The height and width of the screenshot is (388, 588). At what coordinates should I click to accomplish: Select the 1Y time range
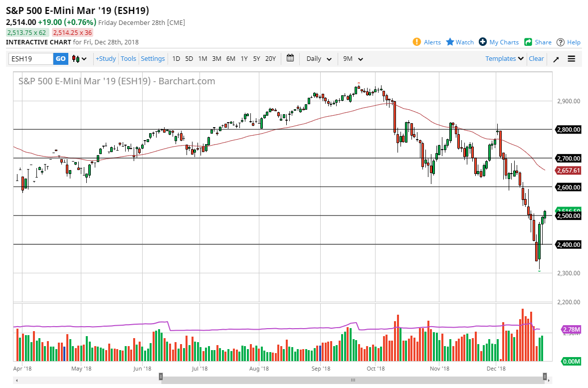click(244, 58)
